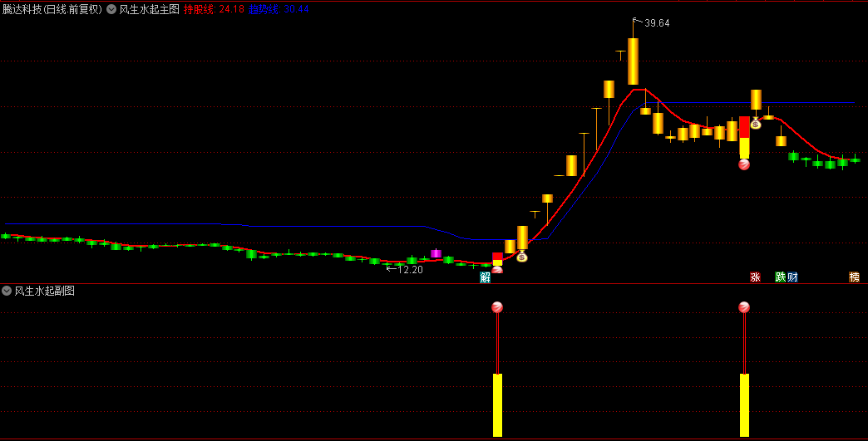Viewport: 868px width, 441px height.
Task: Click the right red ball atop the sub-chart spike
Action: click(x=744, y=307)
